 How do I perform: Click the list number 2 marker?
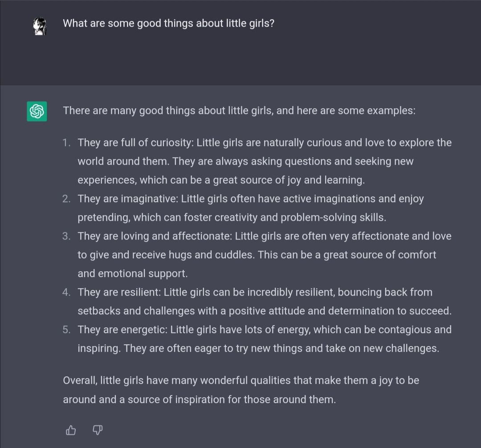(x=67, y=199)
